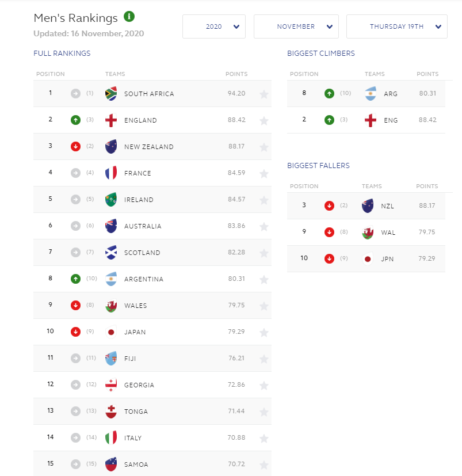Click the Full Rankings heading

click(62, 54)
